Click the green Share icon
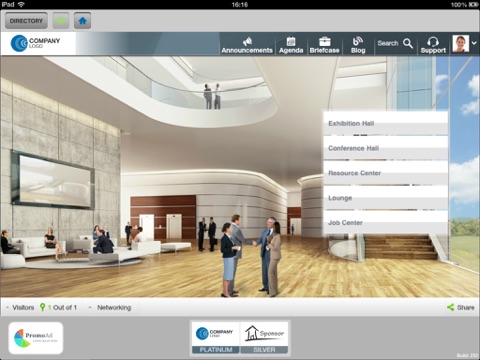Screen dimensions: 480x360 [x=450, y=307]
